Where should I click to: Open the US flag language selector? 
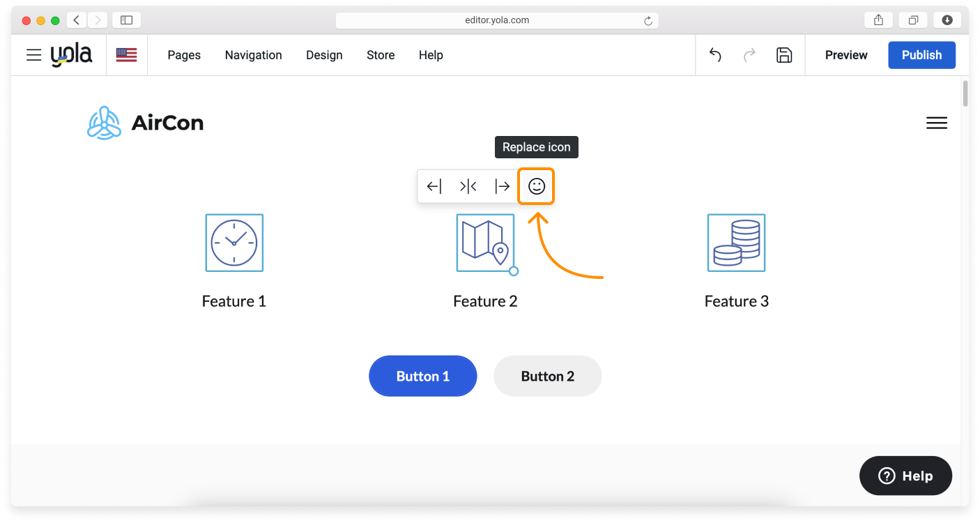(126, 55)
